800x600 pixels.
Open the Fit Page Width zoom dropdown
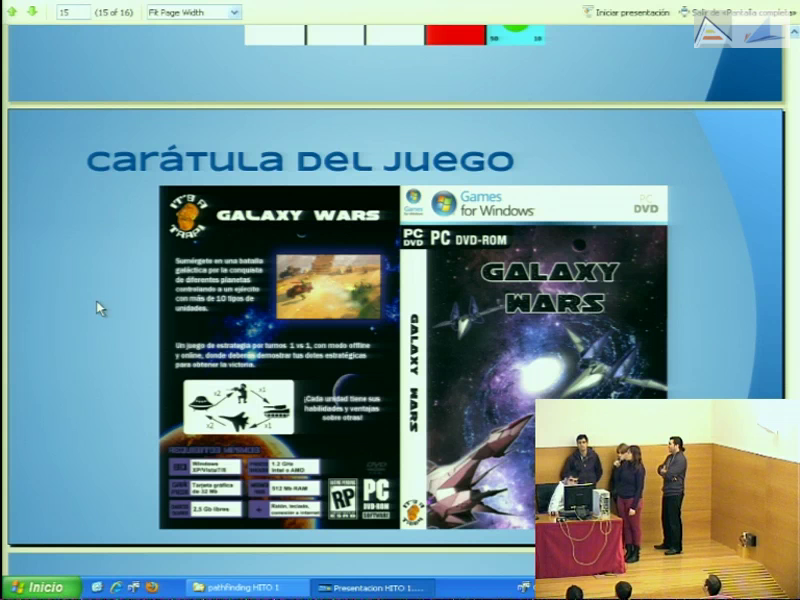[193, 12]
